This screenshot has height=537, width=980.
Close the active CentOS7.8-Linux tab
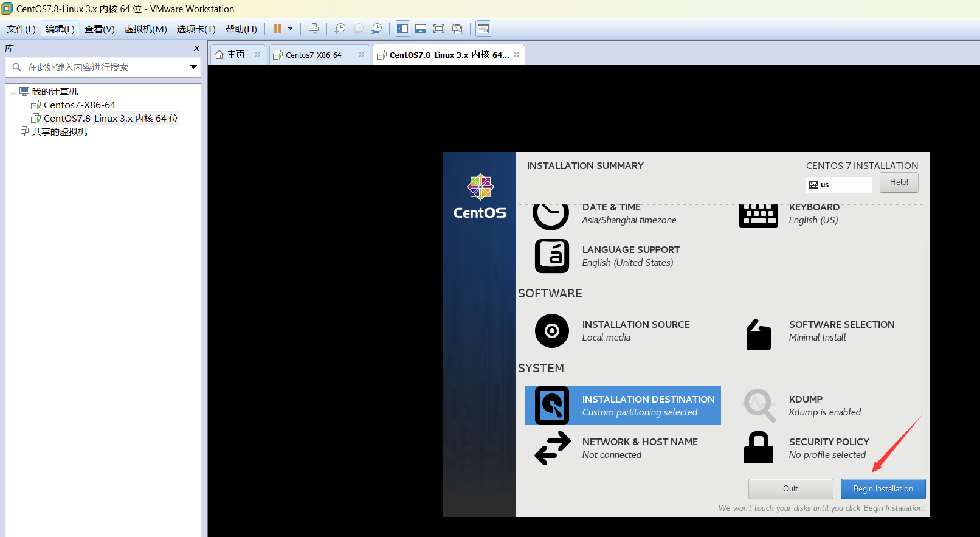pyautogui.click(x=516, y=55)
